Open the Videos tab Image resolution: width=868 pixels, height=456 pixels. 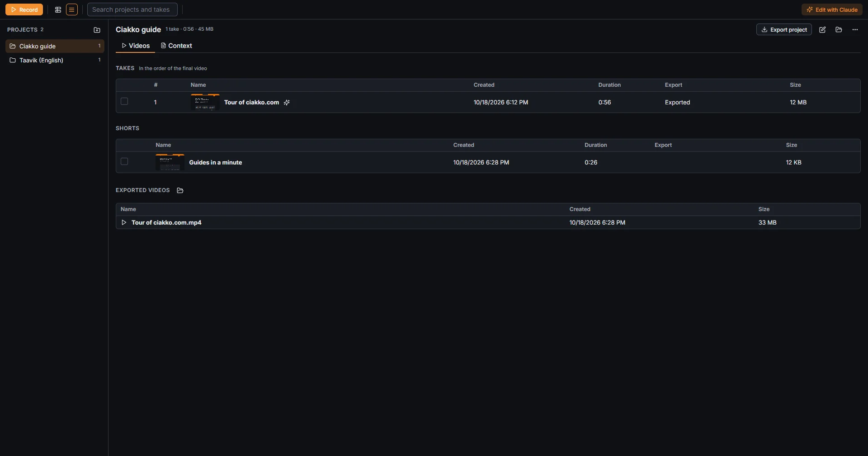pyautogui.click(x=136, y=46)
